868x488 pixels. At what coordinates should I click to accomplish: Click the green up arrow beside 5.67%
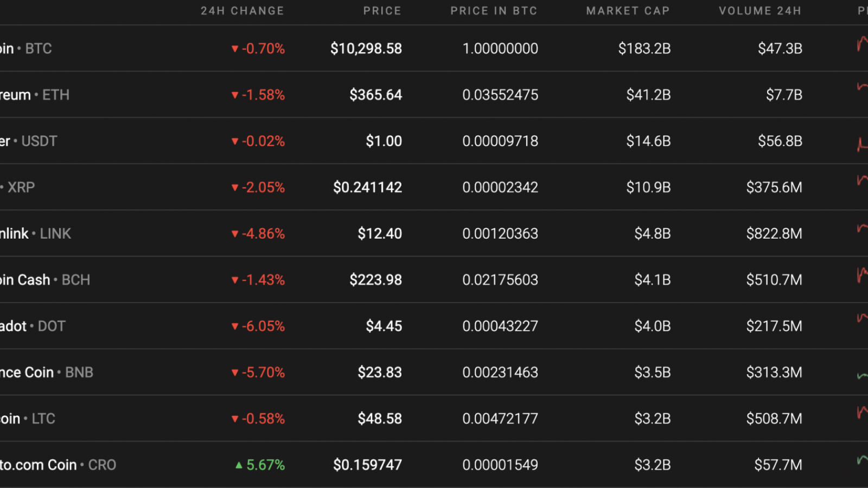(x=239, y=465)
